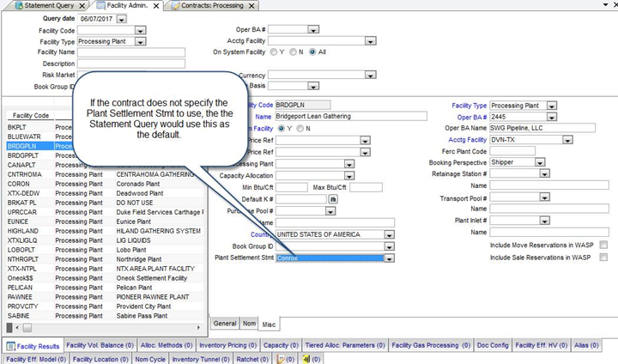Click the Ferc Plant Code input field

[512, 151]
